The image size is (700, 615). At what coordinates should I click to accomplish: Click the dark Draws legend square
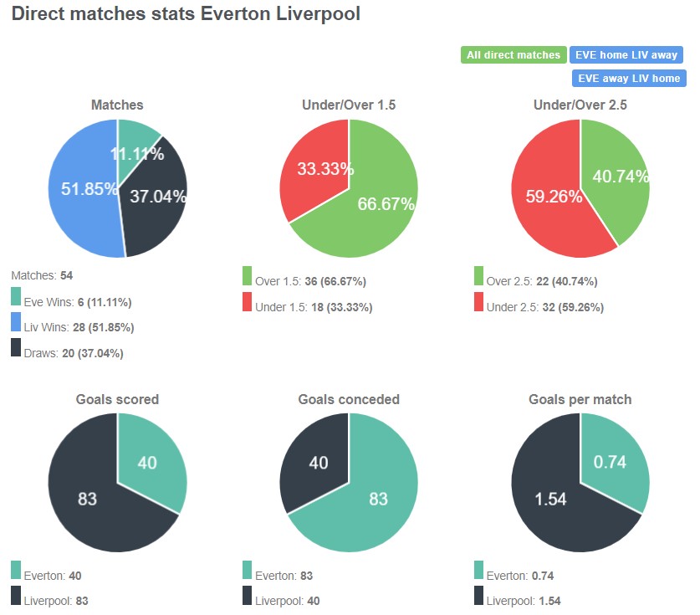click(x=14, y=348)
